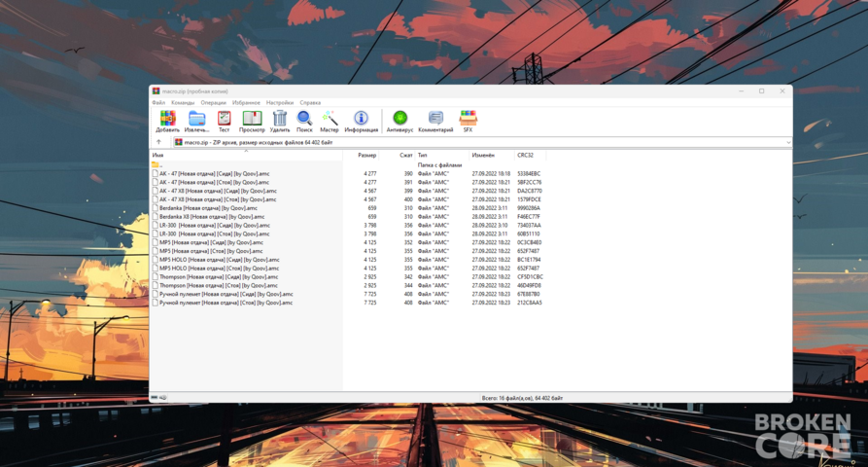This screenshot has width=868, height=467.
Task: Expand the archive path dropdown arrow
Action: (787, 142)
